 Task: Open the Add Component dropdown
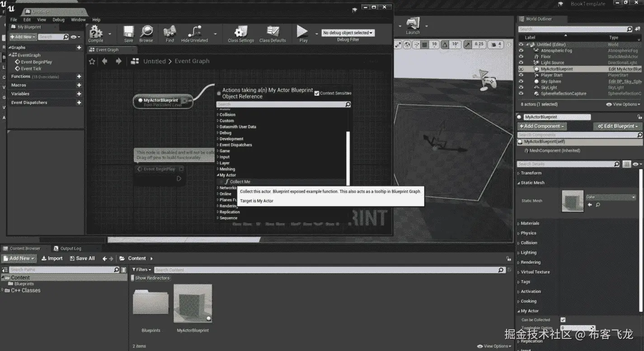pyautogui.click(x=542, y=126)
